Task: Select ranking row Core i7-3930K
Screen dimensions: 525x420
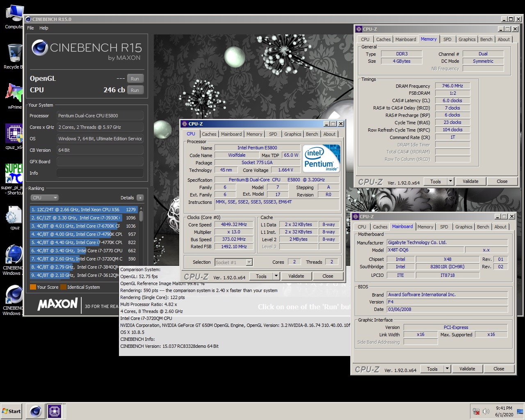Action: [x=84, y=218]
